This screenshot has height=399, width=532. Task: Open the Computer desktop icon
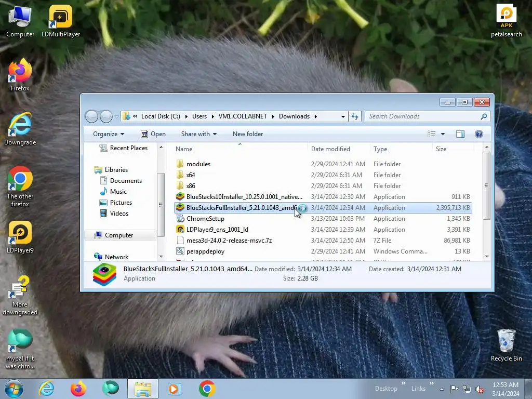click(20, 22)
